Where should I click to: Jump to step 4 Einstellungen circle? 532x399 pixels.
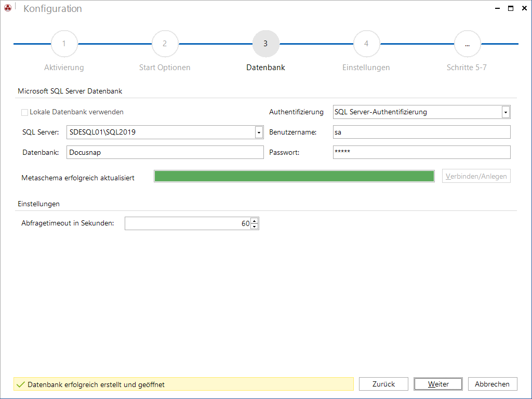pyautogui.click(x=366, y=44)
